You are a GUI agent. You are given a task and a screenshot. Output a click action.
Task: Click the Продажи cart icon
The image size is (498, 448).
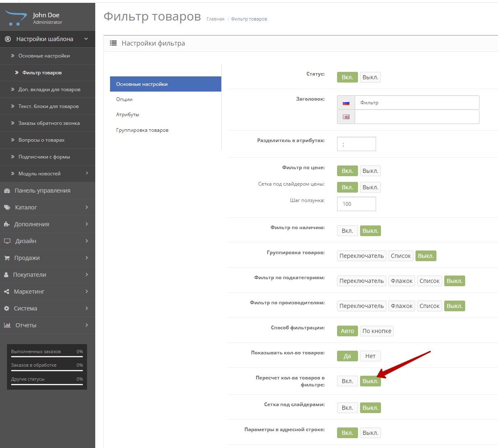[x=7, y=258]
